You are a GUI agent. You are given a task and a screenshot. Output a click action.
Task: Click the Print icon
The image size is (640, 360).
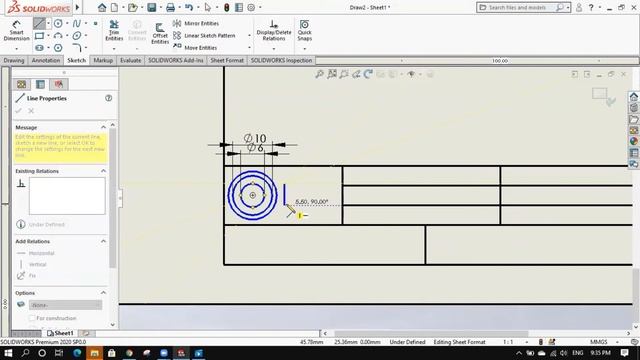pyautogui.click(x=170, y=7)
